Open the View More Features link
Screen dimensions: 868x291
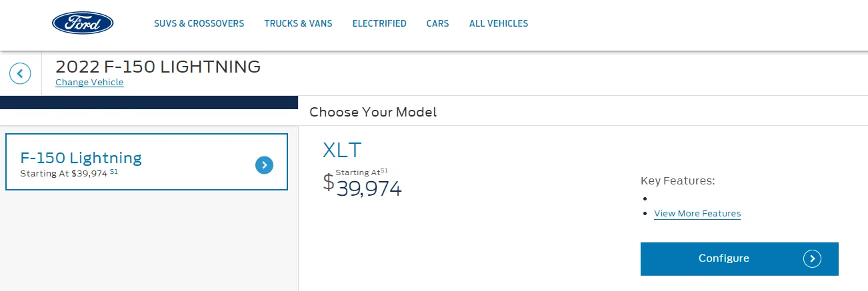pyautogui.click(x=697, y=214)
